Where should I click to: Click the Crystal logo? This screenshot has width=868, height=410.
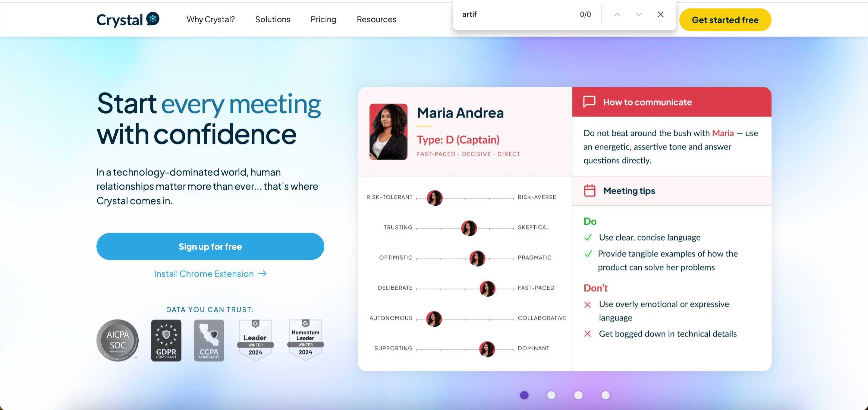tap(128, 20)
